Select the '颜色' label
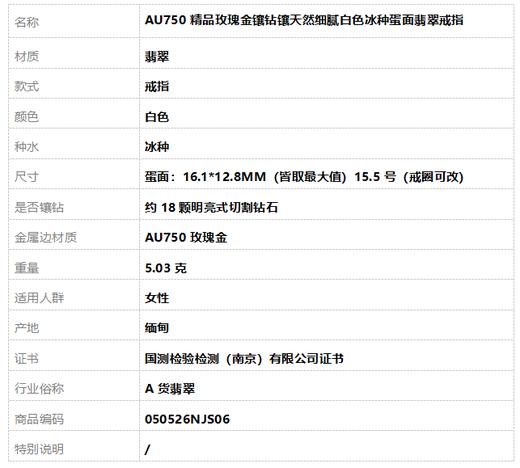 [27, 117]
